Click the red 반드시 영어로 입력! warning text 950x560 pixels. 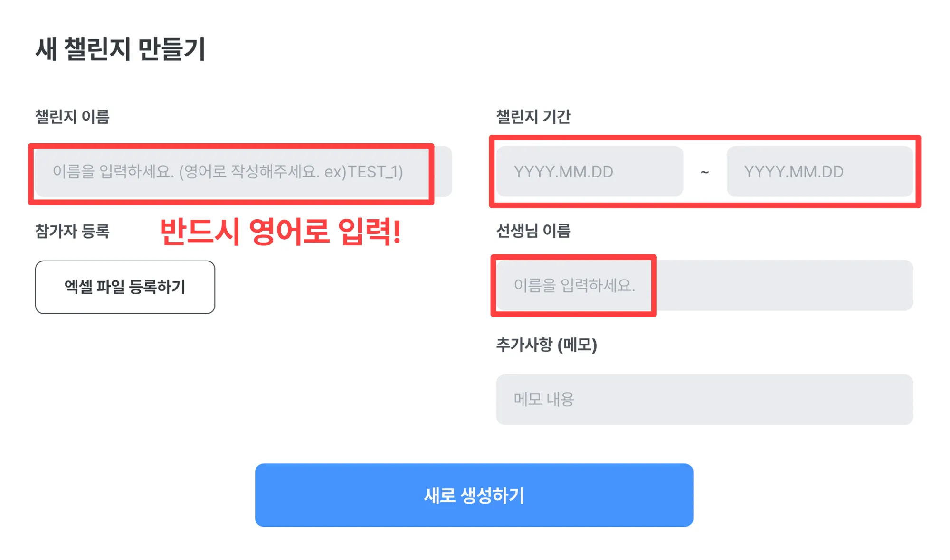(x=280, y=232)
